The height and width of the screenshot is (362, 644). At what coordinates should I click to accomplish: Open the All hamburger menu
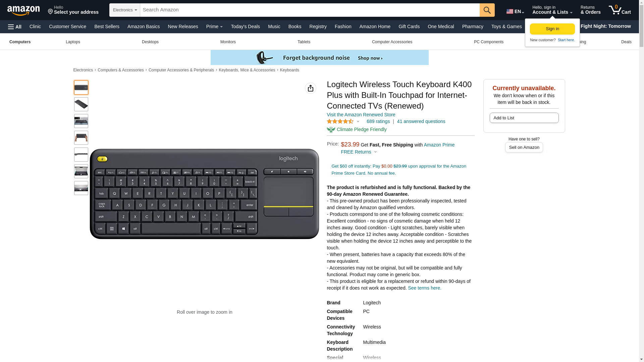[x=15, y=26]
